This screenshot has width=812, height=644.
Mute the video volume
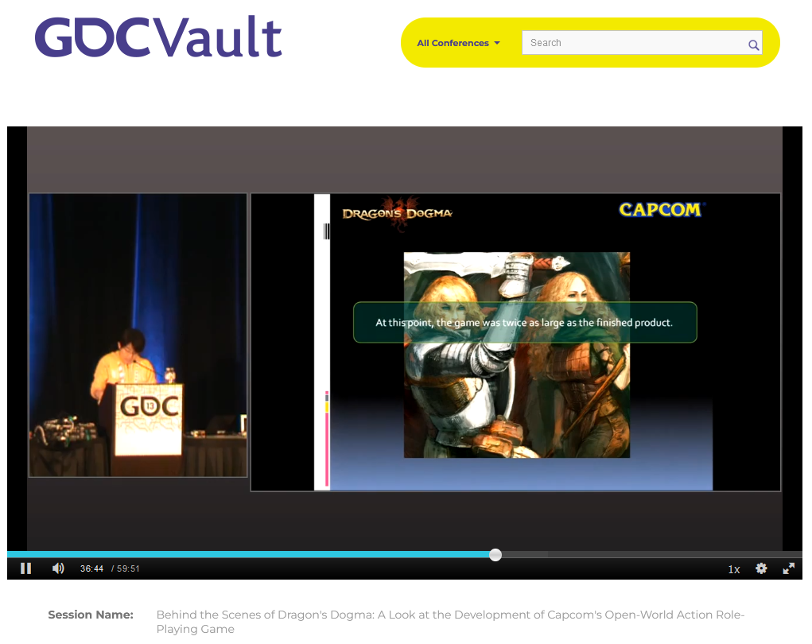tap(58, 568)
